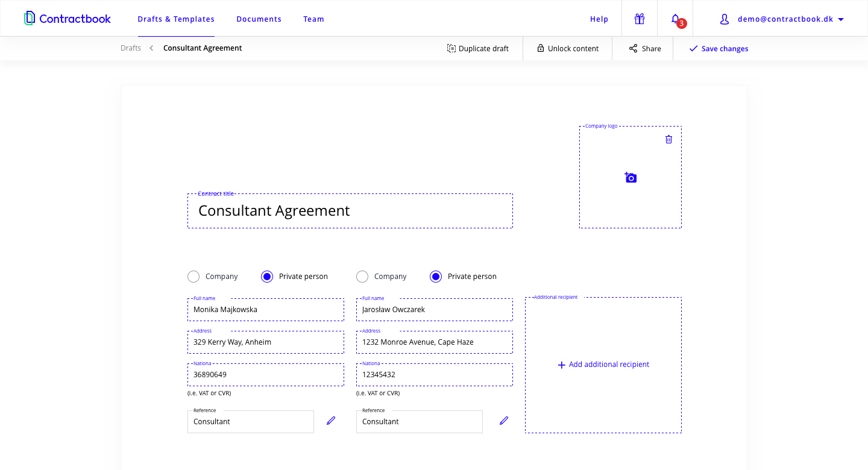The width and height of the screenshot is (868, 470).
Task: Upload company logo via camera icon
Action: (631, 177)
